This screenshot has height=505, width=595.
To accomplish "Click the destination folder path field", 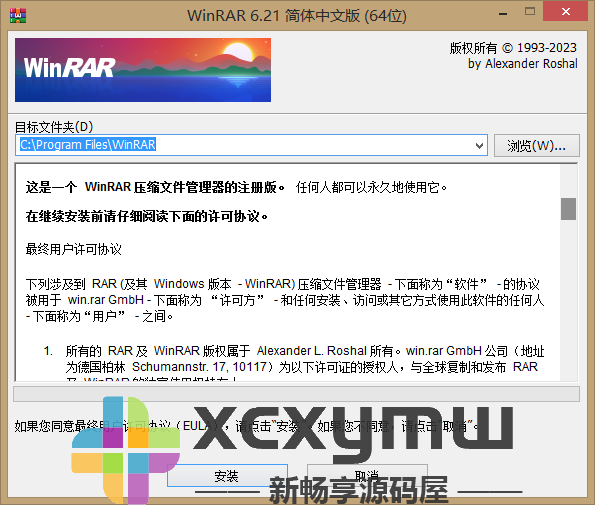I will (x=251, y=145).
